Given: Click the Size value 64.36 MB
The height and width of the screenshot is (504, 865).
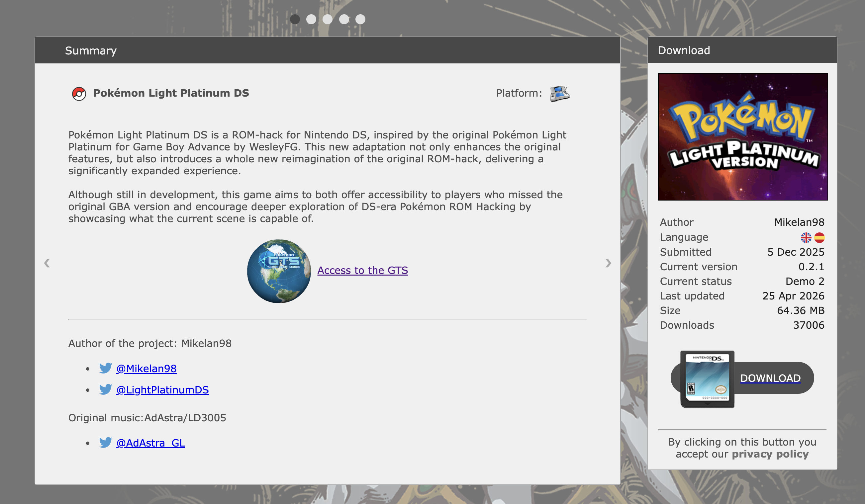Looking at the screenshot, I should click(x=801, y=310).
